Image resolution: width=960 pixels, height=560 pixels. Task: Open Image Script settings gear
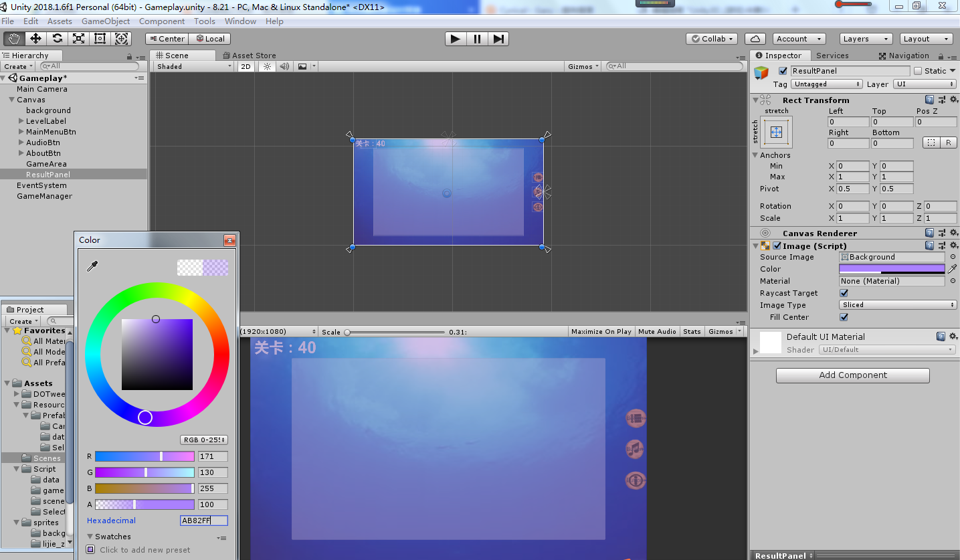pos(953,246)
